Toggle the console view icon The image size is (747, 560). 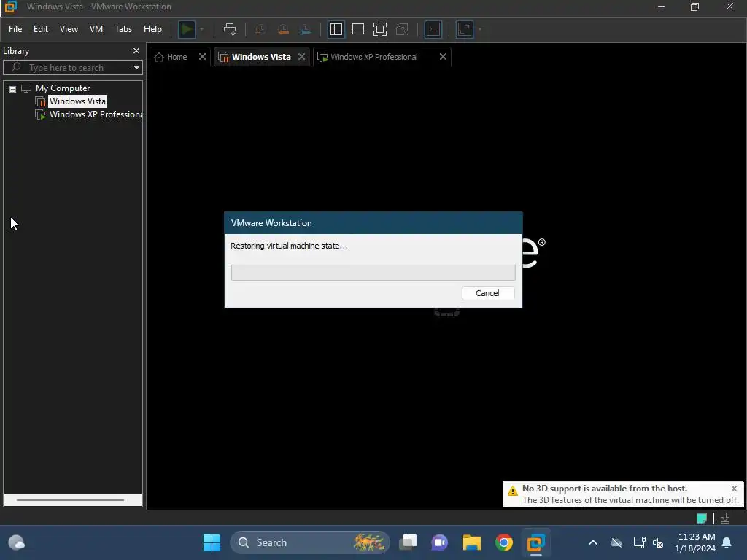[433, 29]
